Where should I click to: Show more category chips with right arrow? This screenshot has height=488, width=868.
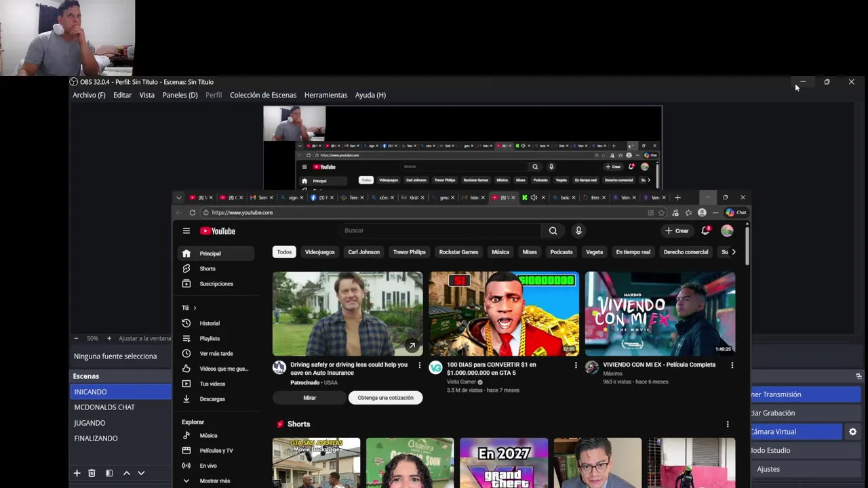pyautogui.click(x=733, y=252)
